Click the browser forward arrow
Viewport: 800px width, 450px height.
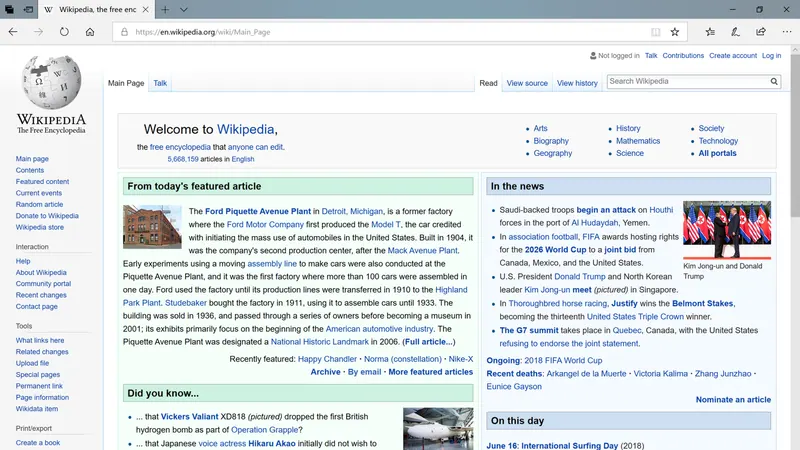[38, 32]
